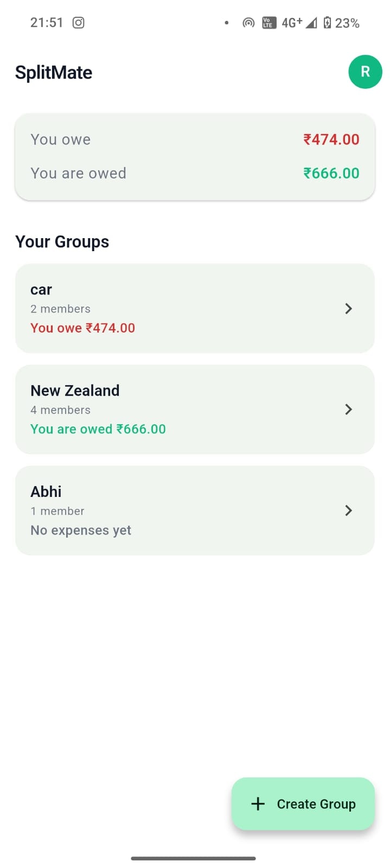
Task: Tap the hotspot icon in status bar
Action: 248,23
